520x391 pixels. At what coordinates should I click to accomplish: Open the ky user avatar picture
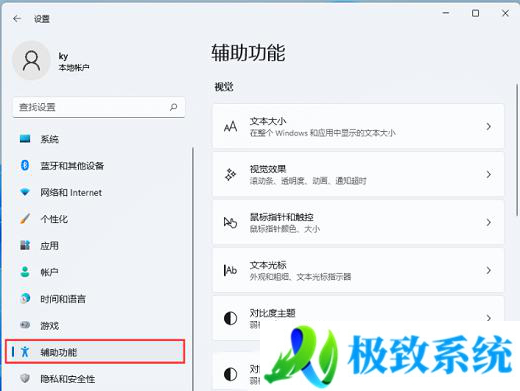click(31, 60)
